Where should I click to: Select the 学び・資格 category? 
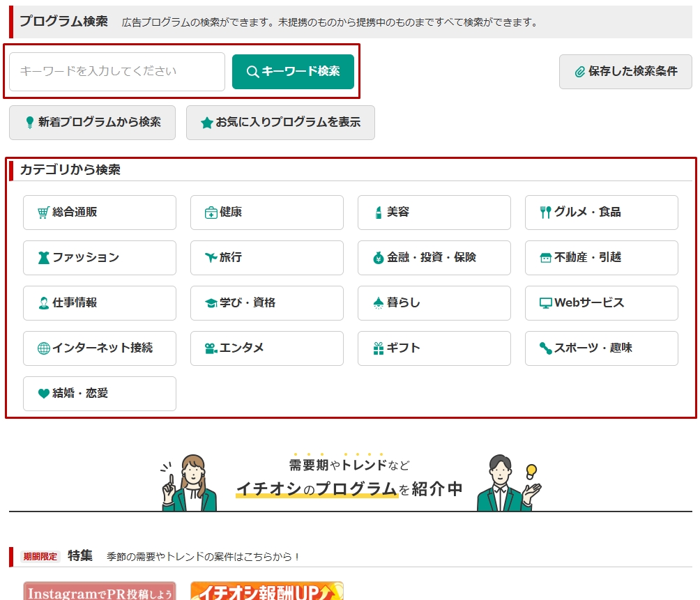tap(266, 303)
